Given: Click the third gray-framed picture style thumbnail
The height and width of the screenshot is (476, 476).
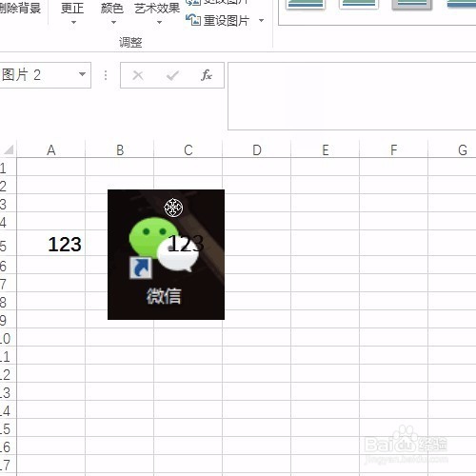Looking at the screenshot, I should (x=412, y=5).
